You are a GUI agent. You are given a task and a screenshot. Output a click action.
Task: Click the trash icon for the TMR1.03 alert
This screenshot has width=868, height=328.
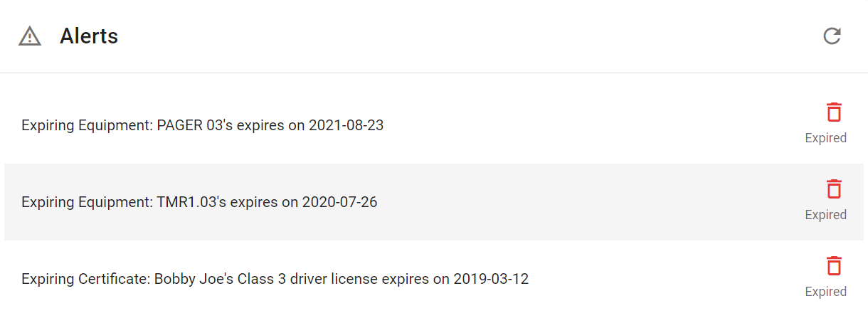point(834,189)
